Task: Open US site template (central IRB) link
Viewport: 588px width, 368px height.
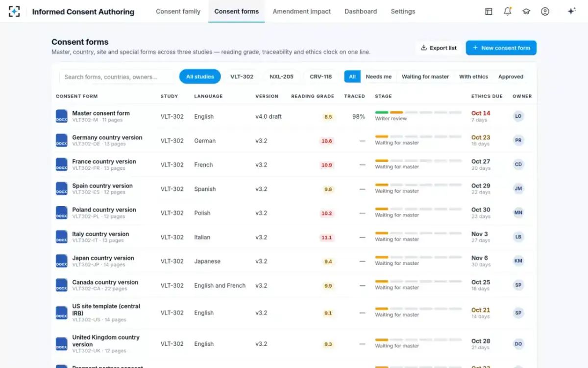Action: (106, 310)
